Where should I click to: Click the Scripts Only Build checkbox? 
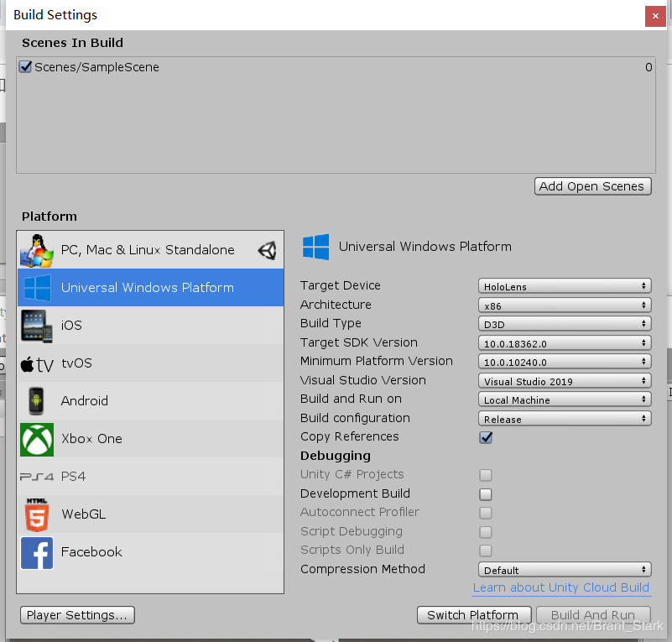pyautogui.click(x=486, y=551)
